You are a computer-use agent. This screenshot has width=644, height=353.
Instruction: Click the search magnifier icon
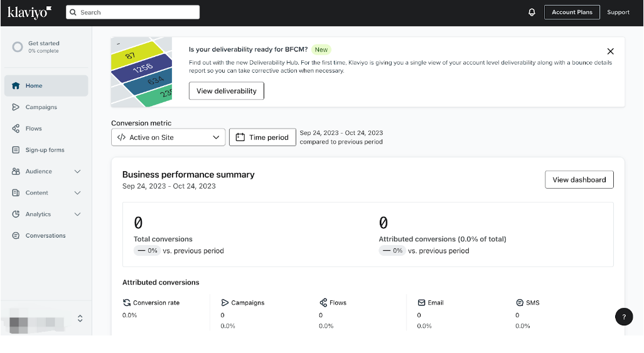73,13
